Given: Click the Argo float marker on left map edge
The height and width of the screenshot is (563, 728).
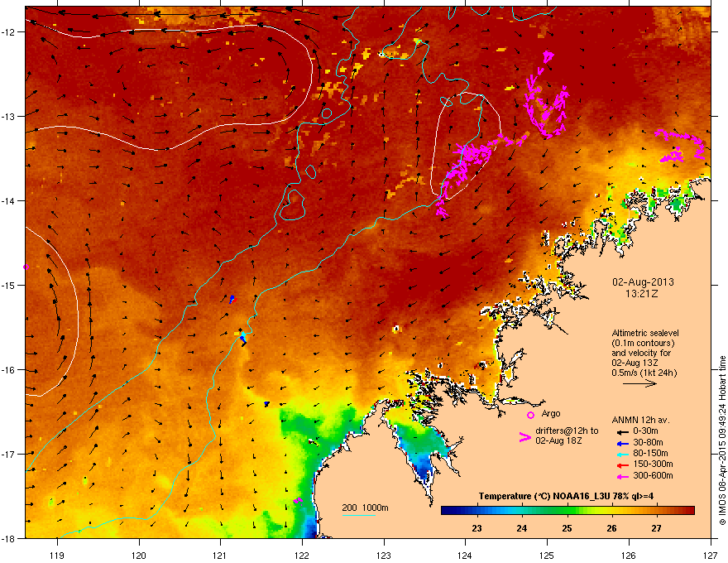Looking at the screenshot, I should [26, 267].
